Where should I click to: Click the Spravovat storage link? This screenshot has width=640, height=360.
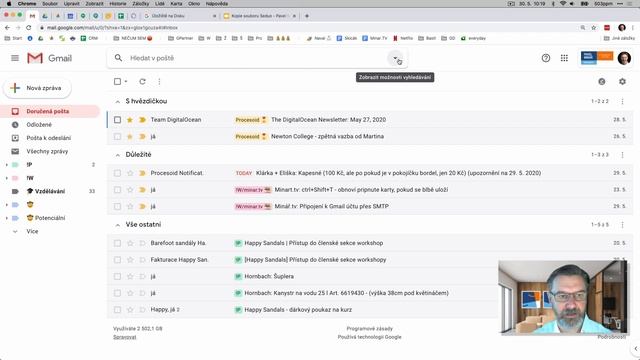coord(124,337)
